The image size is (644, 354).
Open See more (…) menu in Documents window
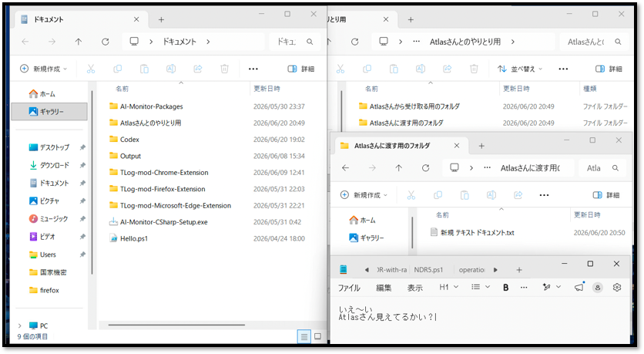[253, 69]
